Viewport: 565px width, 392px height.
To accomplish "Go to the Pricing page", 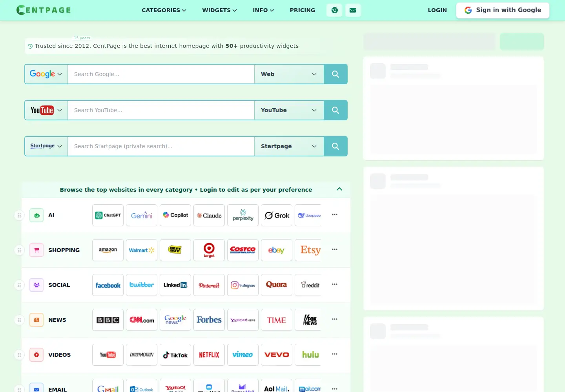I will point(303,10).
